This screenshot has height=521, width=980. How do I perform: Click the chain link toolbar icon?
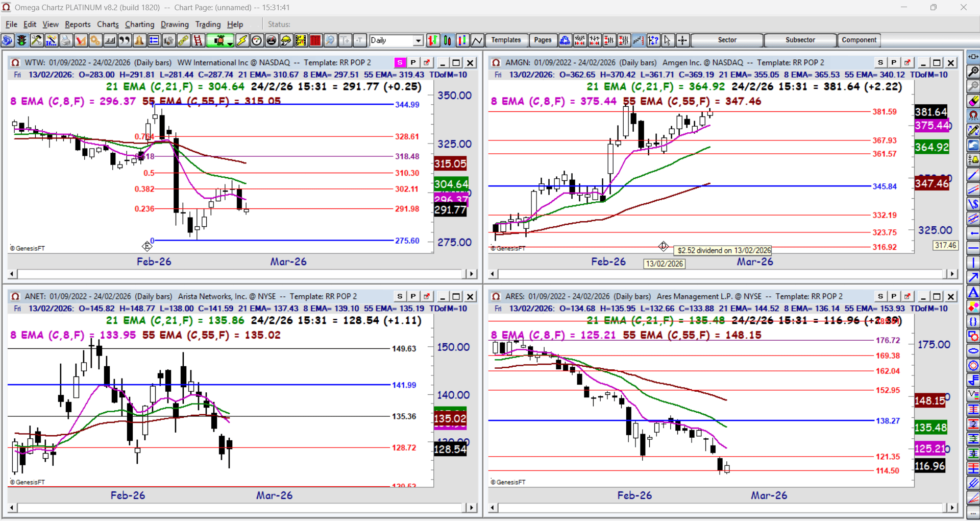click(183, 40)
